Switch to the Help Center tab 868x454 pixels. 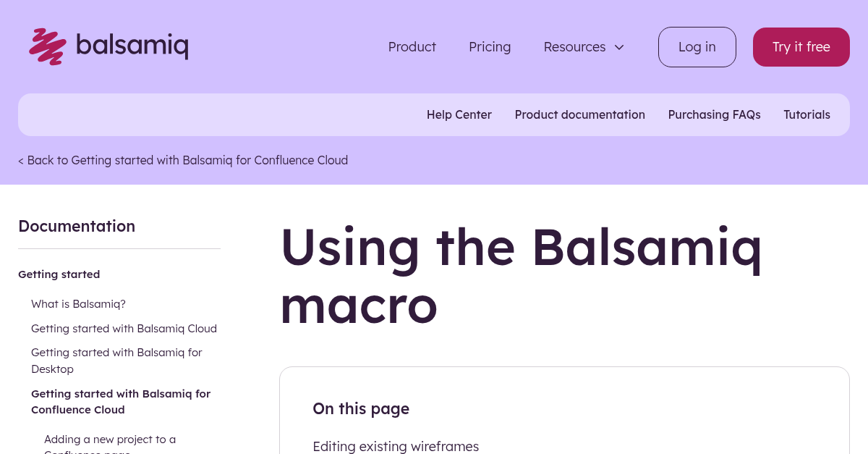(459, 114)
